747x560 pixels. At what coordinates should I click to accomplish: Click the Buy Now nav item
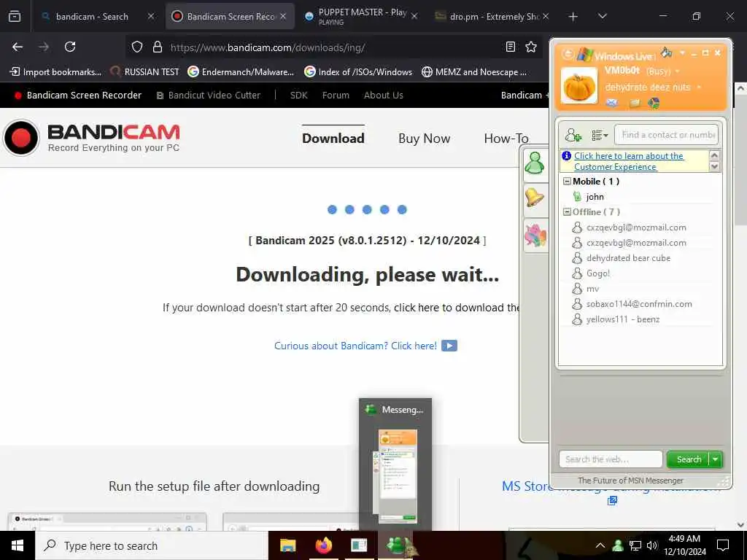pos(424,139)
